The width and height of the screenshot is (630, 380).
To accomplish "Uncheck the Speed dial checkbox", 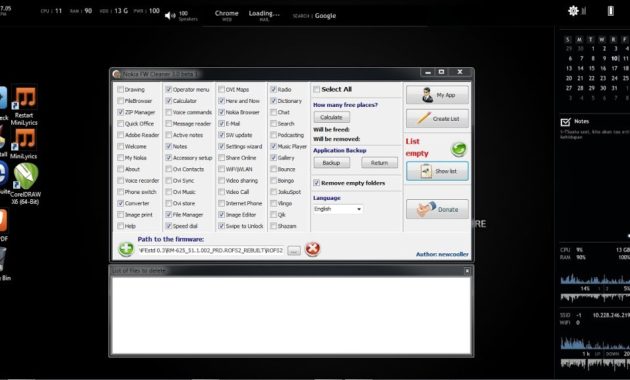I will click(x=169, y=226).
